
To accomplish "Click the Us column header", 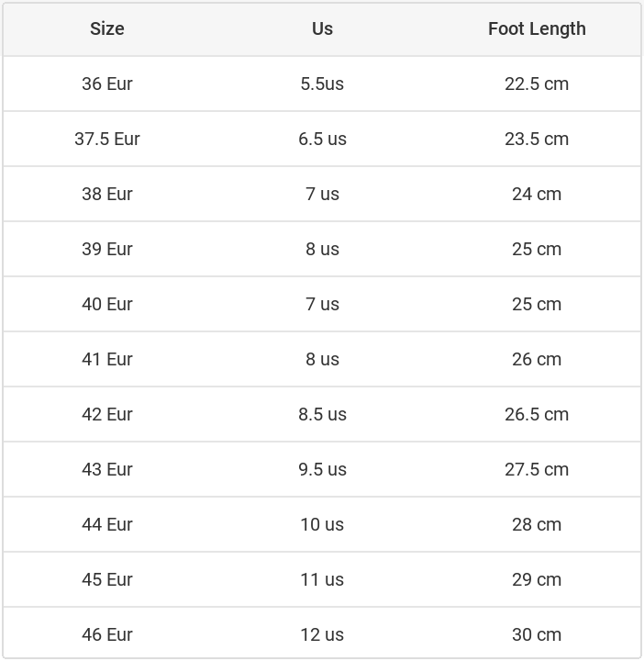I will pos(322,28).
